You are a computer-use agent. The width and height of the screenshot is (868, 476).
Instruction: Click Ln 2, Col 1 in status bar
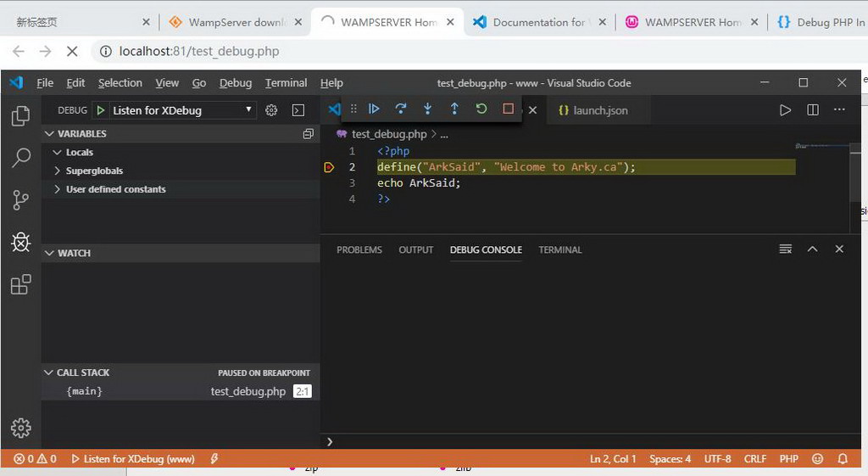coord(613,459)
